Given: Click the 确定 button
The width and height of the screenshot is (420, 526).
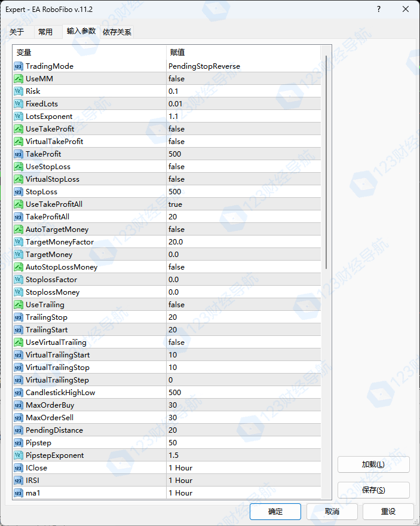Looking at the screenshot, I should tap(275, 512).
